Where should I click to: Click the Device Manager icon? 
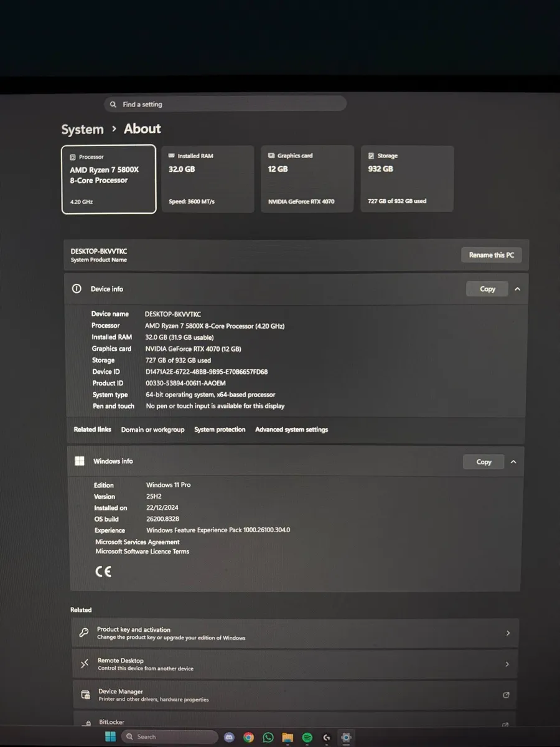(x=86, y=695)
